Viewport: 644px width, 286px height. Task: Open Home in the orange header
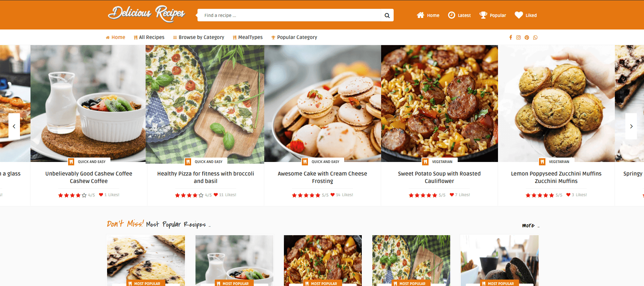pyautogui.click(x=428, y=15)
